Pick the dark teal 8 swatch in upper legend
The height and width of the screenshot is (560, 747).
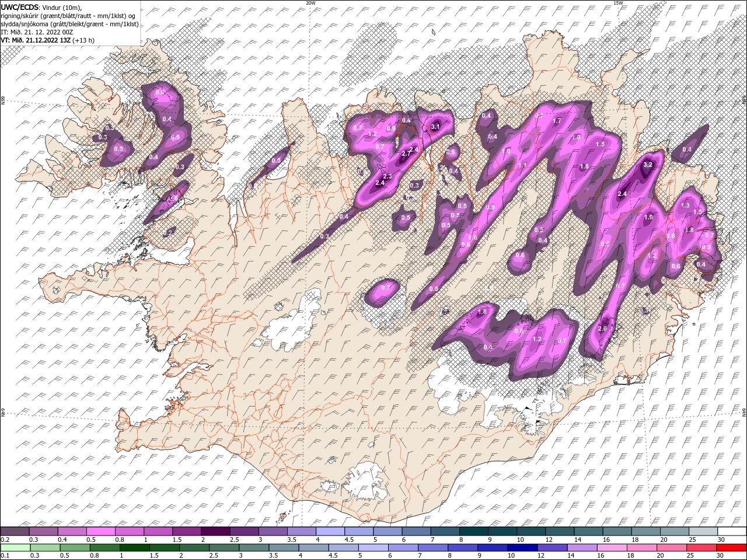[x=473, y=531]
